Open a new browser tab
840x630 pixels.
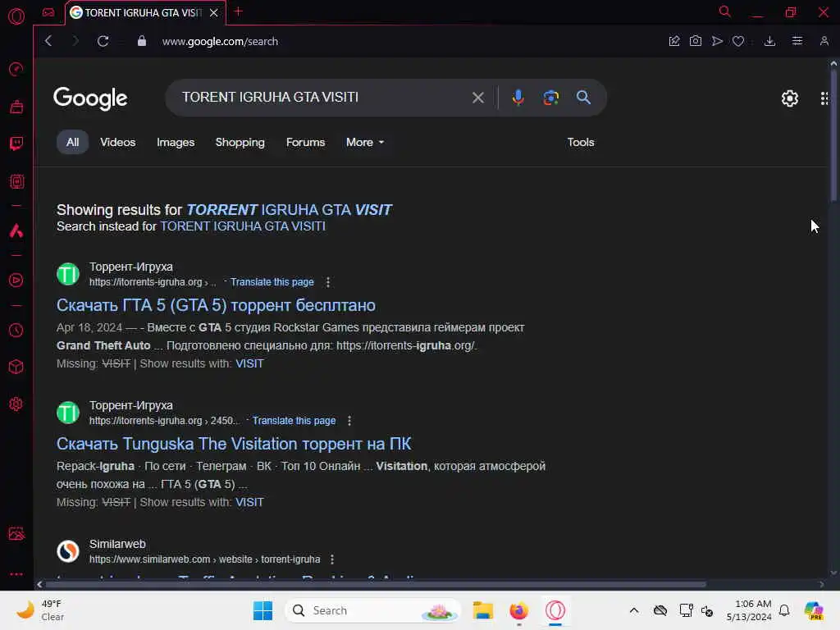(239, 11)
